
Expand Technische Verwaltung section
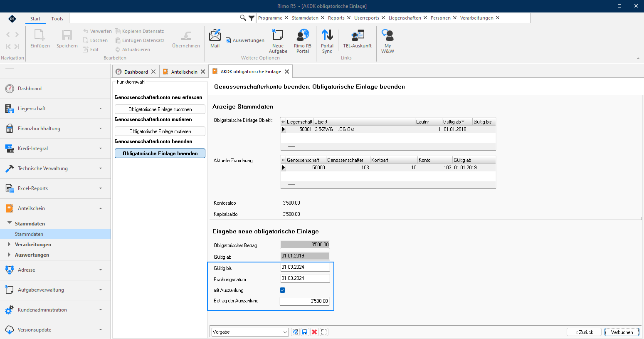click(55, 168)
